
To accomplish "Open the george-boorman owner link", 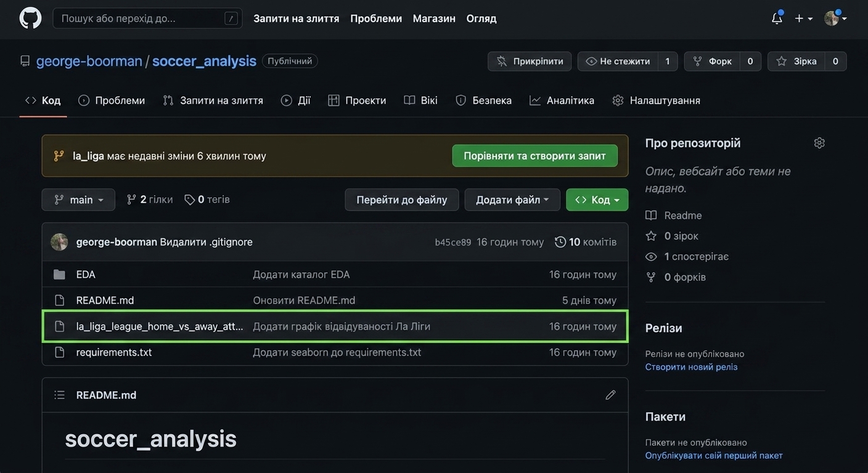I will pyautogui.click(x=89, y=61).
